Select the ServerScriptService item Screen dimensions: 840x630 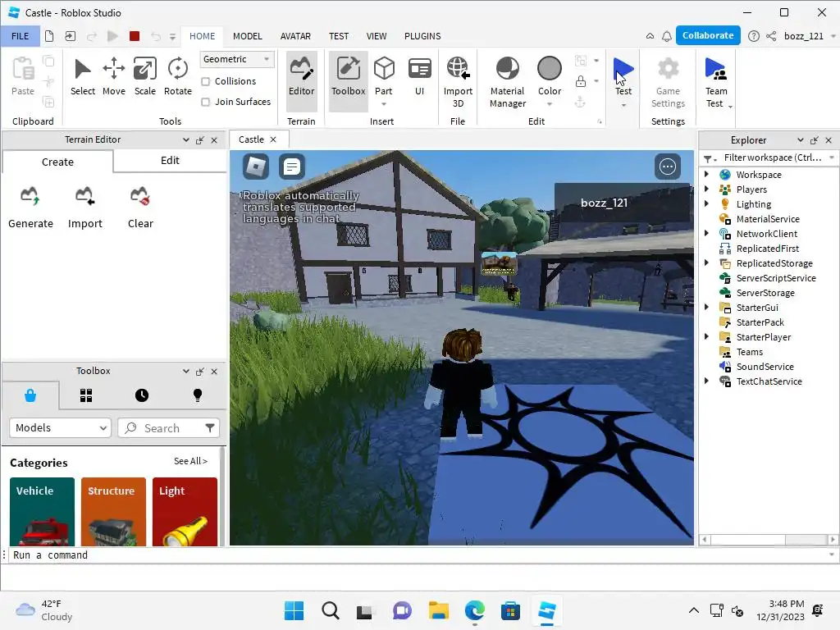(776, 278)
